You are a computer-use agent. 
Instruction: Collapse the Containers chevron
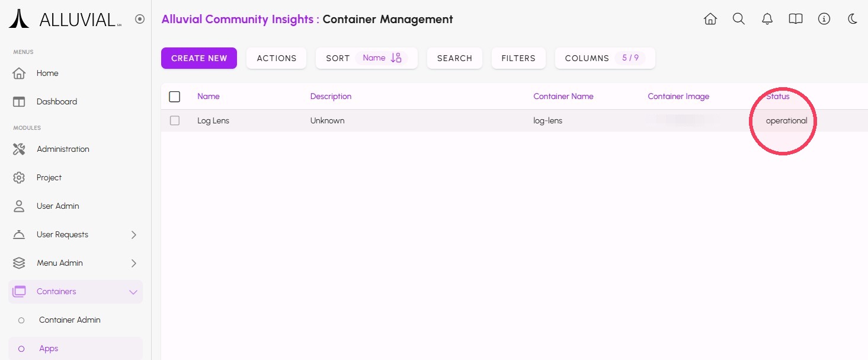tap(133, 292)
